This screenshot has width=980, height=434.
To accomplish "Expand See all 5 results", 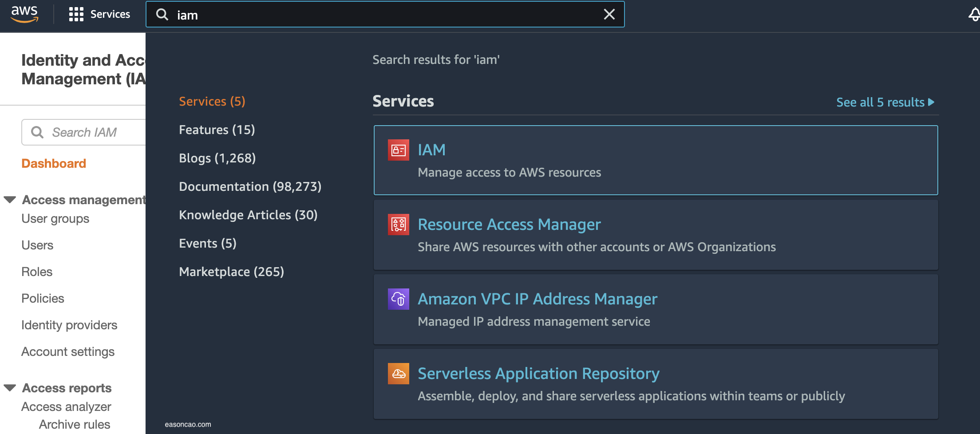I will (885, 102).
